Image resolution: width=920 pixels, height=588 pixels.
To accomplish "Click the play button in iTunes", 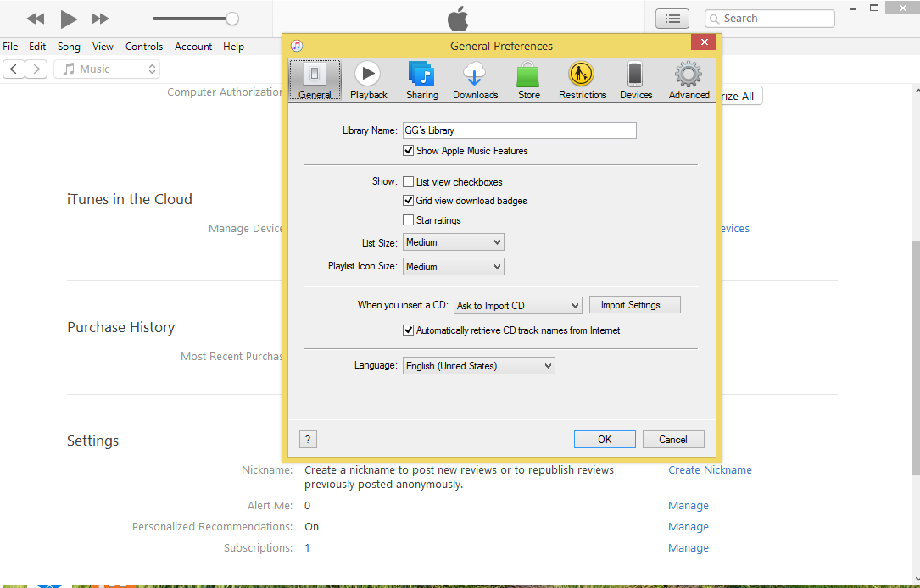I will [x=69, y=19].
